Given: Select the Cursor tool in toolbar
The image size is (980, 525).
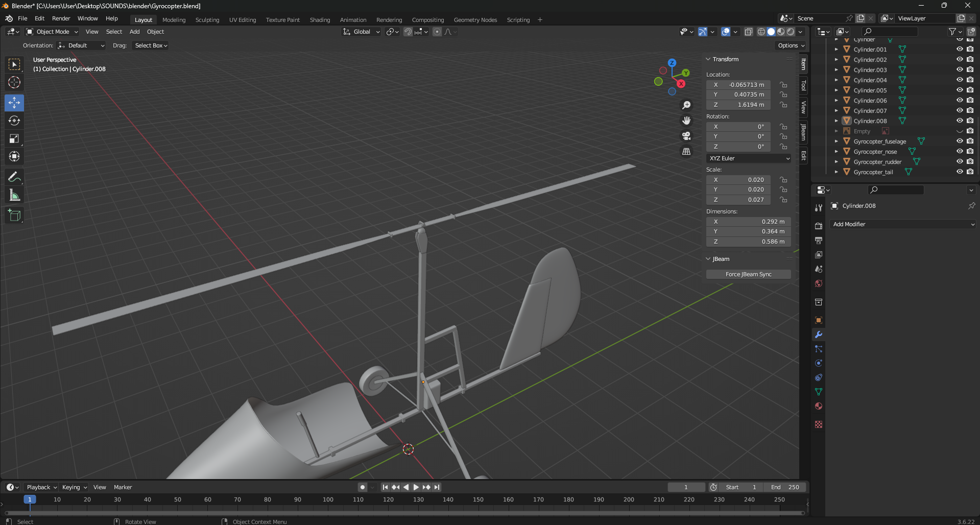Looking at the screenshot, I should point(14,82).
